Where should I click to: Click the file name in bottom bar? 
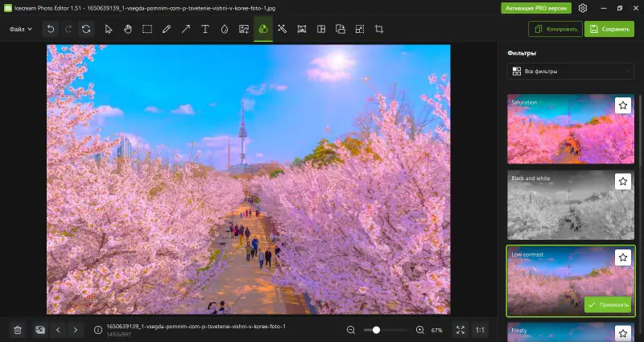click(x=196, y=327)
